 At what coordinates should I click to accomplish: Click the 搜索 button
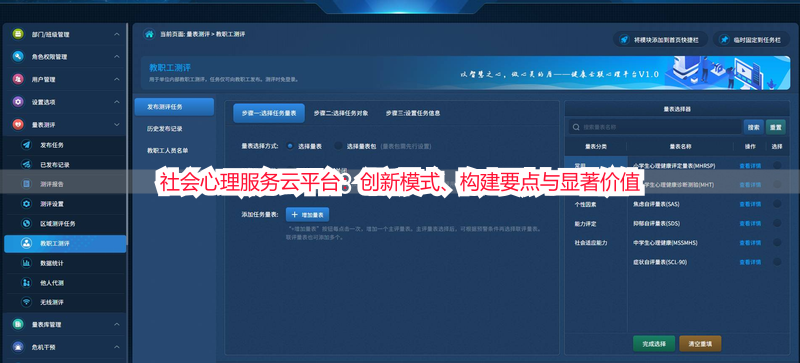[x=754, y=127]
